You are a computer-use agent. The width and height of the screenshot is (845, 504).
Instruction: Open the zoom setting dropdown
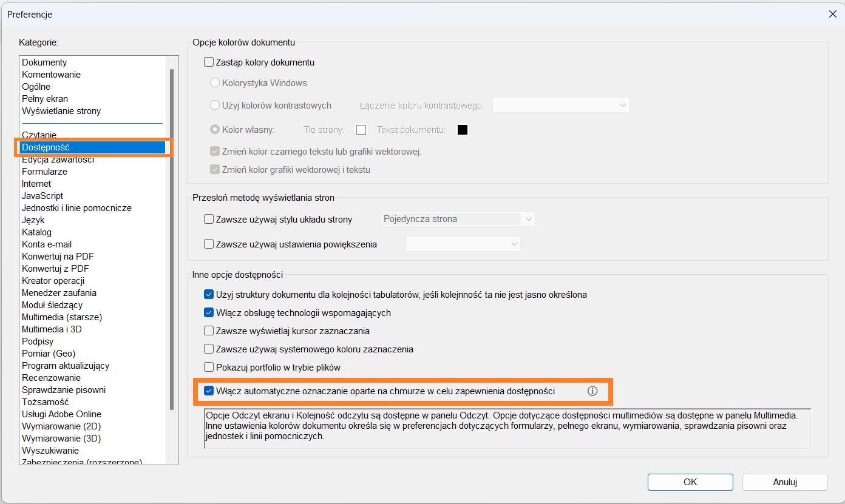click(463, 244)
